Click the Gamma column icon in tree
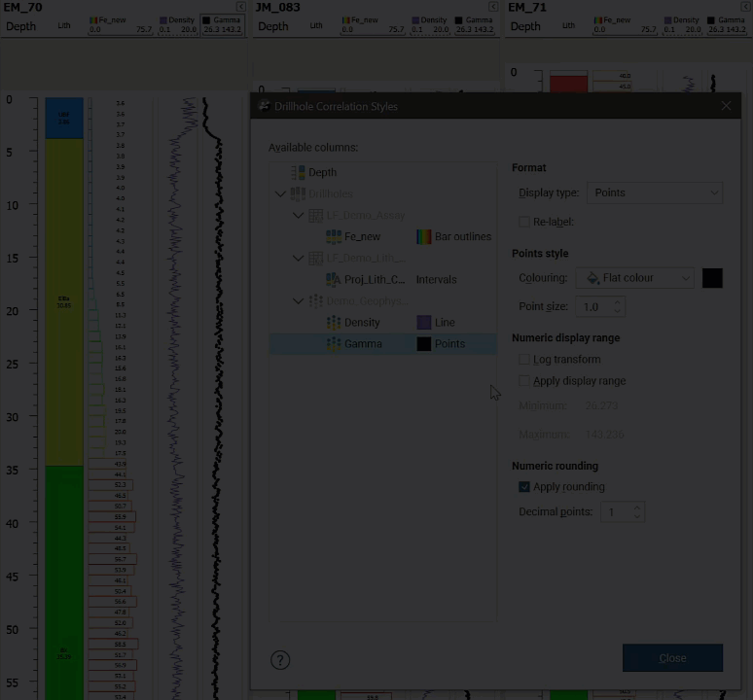Screen dimensions: 753x700 [334, 344]
